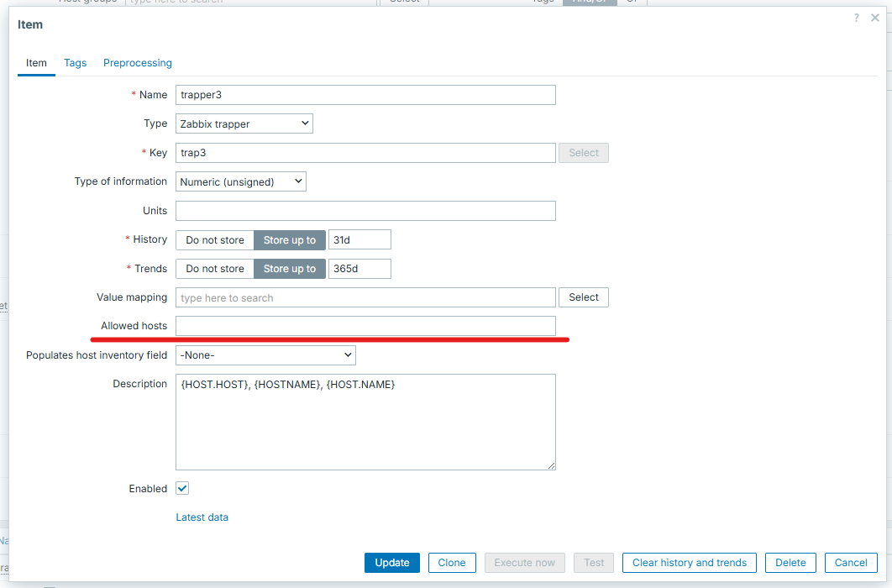
Task: Cancel the item dialog
Action: click(851, 563)
